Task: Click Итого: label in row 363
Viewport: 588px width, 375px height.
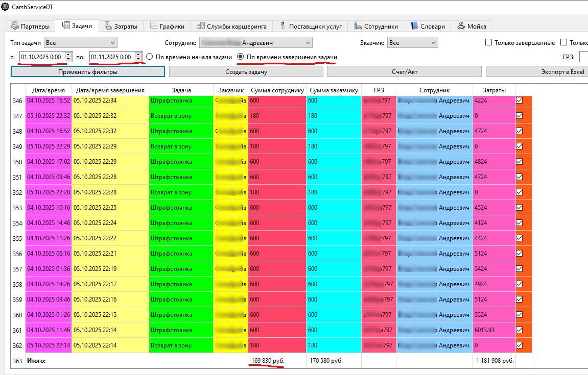Action: 36,360
